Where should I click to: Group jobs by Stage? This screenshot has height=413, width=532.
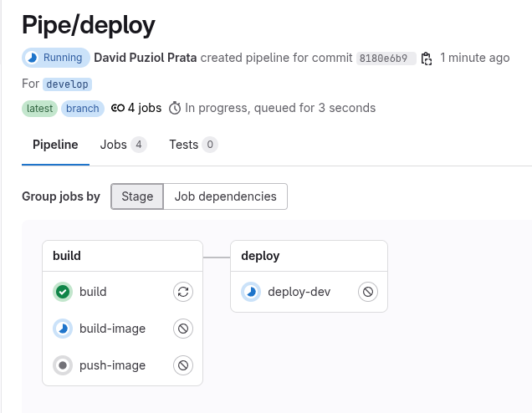pos(137,196)
